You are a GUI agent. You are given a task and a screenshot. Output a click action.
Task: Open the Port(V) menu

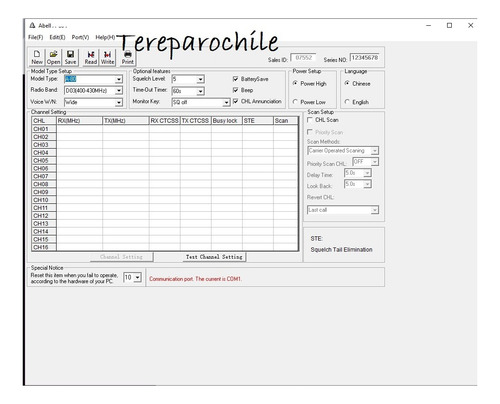(x=80, y=37)
